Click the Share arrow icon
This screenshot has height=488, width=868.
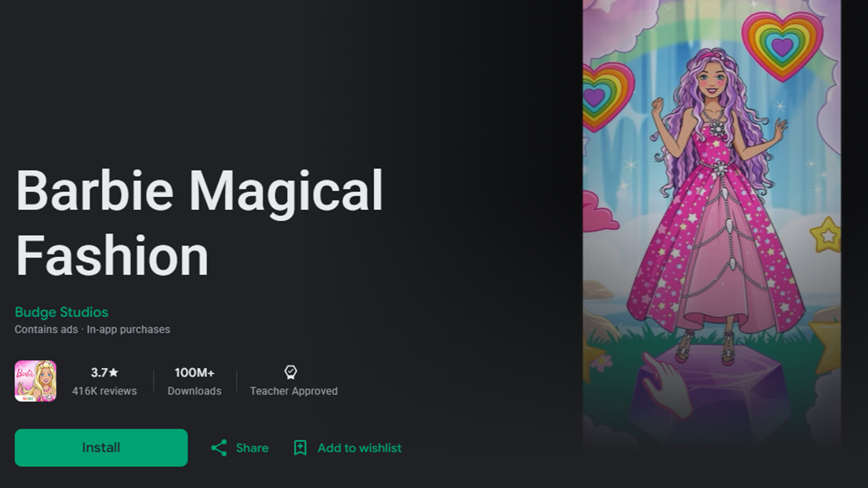click(219, 448)
